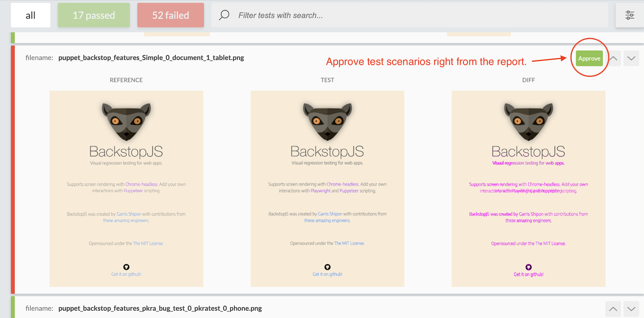Go to previous test from pkratest_0_phone.png row

click(x=613, y=309)
